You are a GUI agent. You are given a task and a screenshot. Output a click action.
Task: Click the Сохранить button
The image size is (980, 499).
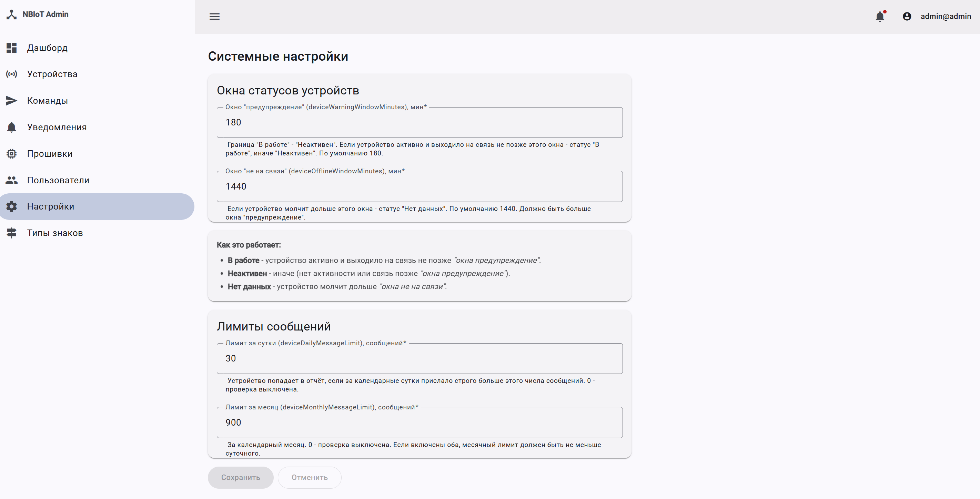click(241, 477)
